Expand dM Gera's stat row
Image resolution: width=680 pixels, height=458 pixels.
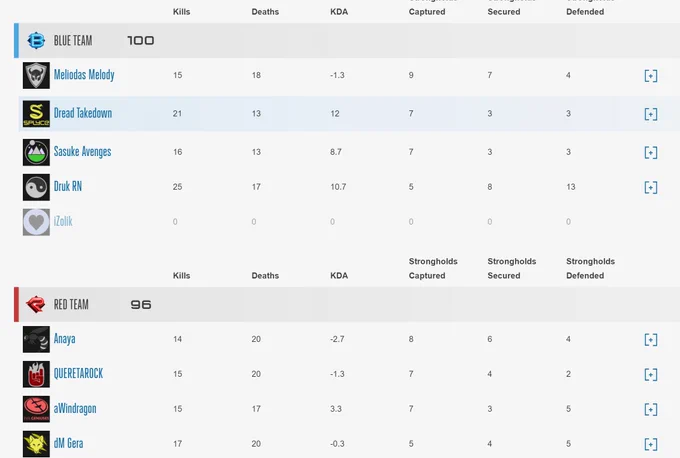pyautogui.click(x=651, y=444)
